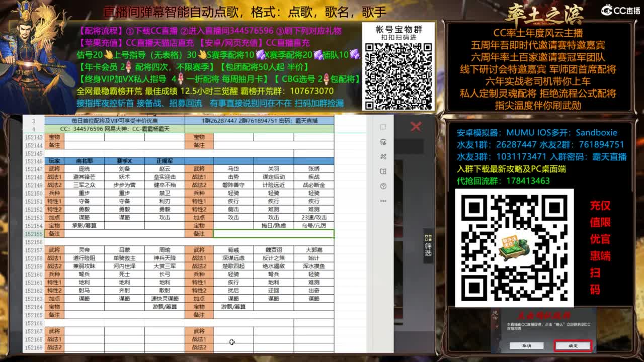Click 确定 to confirm the CC直播 dialog

(x=572, y=346)
